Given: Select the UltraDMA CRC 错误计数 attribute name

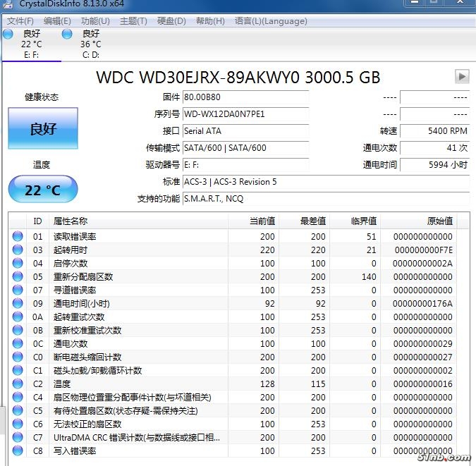Looking at the screenshot, I should click(137, 438).
